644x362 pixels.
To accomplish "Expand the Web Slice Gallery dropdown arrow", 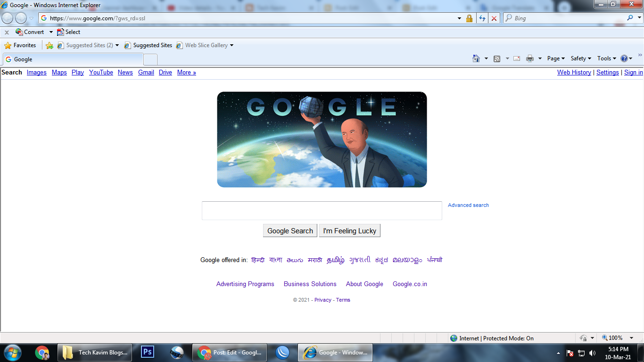I will (x=231, y=45).
